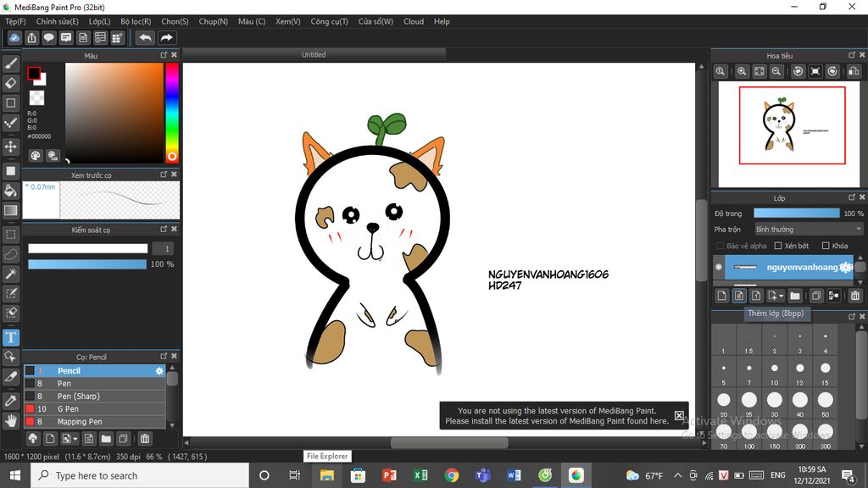Fit canvas to window in navigator

click(759, 71)
